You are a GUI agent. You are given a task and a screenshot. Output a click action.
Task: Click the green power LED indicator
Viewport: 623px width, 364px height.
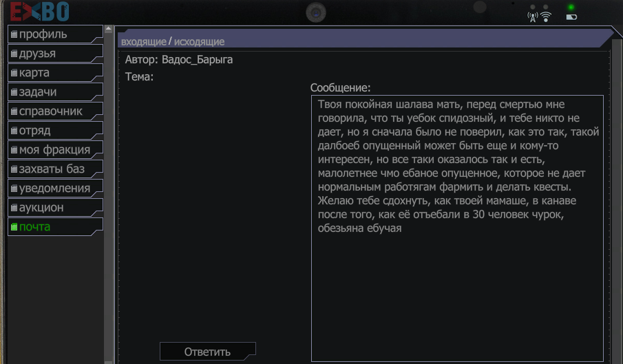pyautogui.click(x=571, y=7)
